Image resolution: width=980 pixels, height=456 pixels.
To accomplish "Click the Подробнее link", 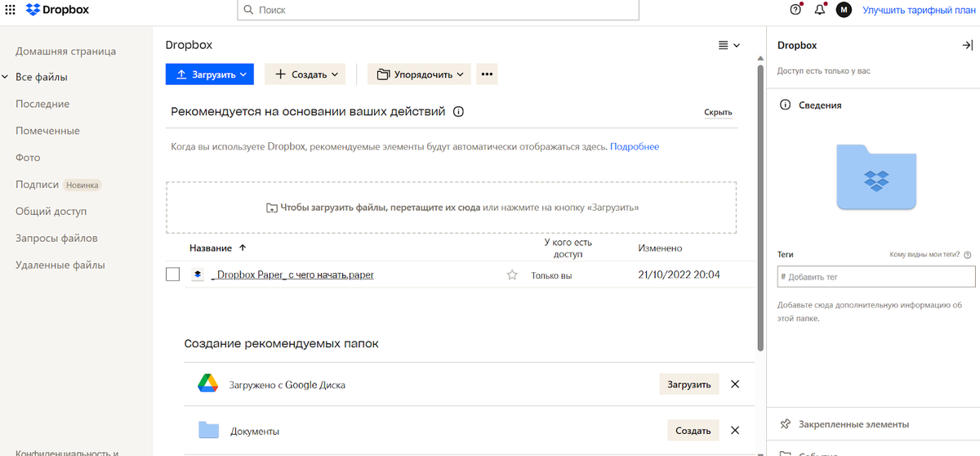I will pyautogui.click(x=635, y=147).
